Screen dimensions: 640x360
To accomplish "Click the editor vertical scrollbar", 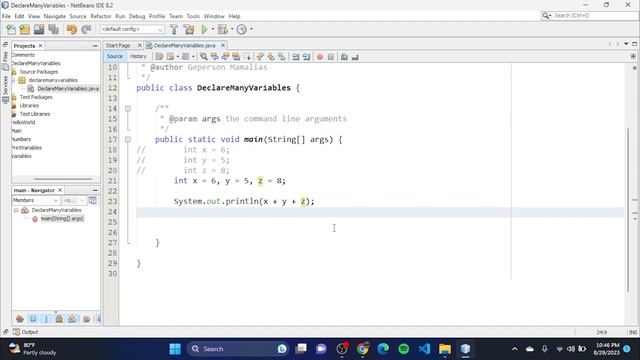I will coord(628,210).
